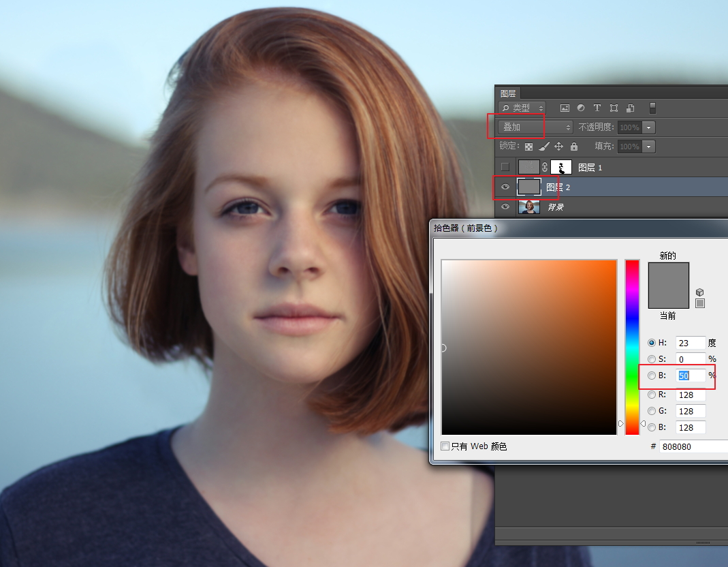
Task: Lock all padlock icon
Action: click(574, 147)
